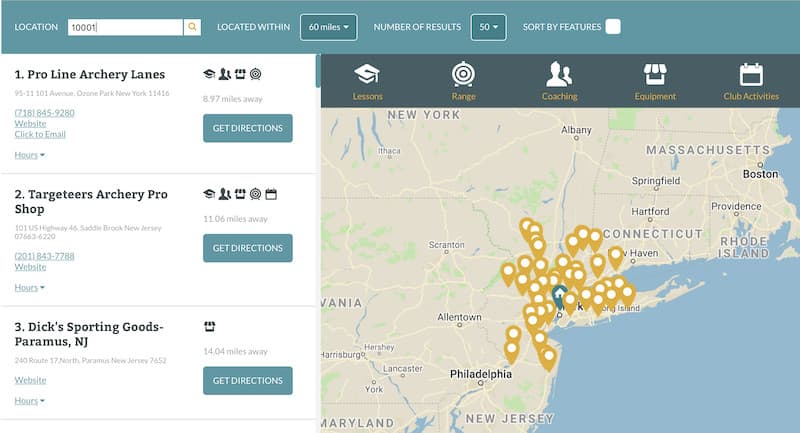Select the Coaching people filter icon
The image size is (800, 433).
click(559, 75)
